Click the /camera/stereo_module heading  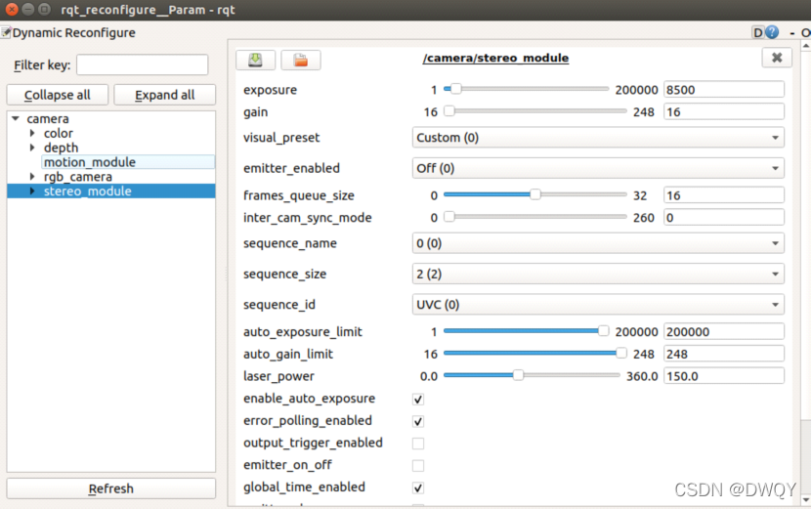tap(495, 58)
